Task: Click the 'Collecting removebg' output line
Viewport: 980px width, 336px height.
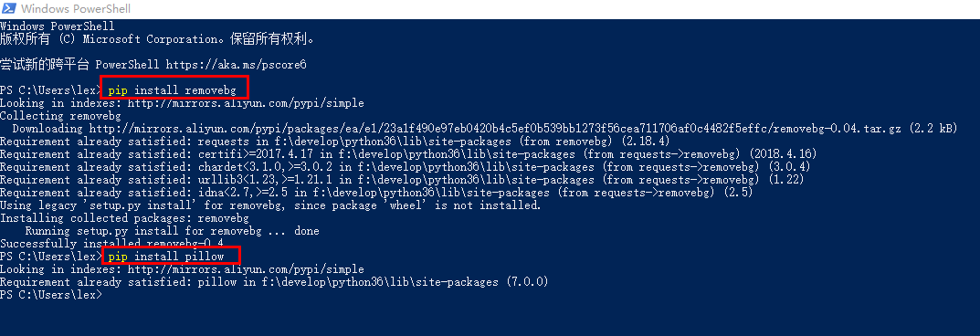Action: pos(60,116)
